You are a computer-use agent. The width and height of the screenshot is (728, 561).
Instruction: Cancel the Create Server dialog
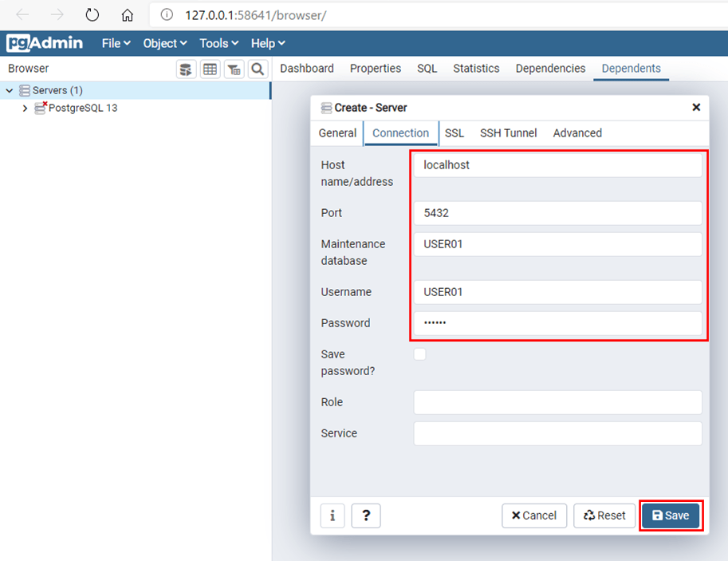[534, 516]
